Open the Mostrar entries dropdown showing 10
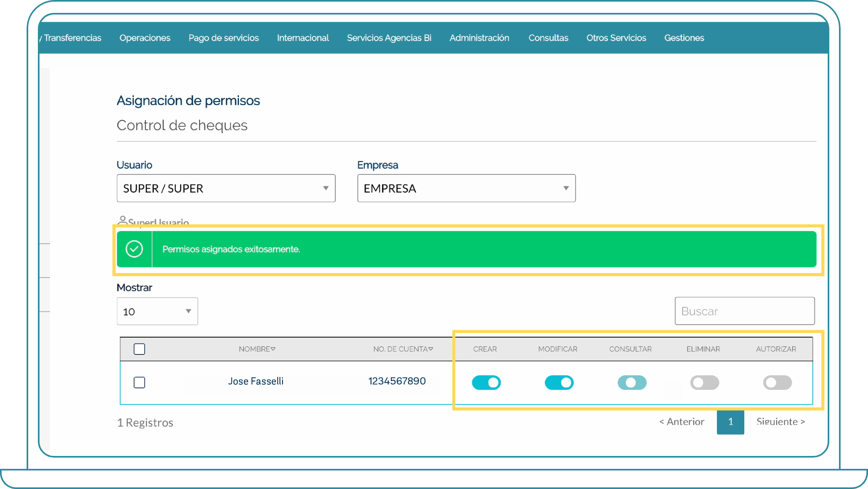Screen dimensions: 868x489 coord(157,311)
